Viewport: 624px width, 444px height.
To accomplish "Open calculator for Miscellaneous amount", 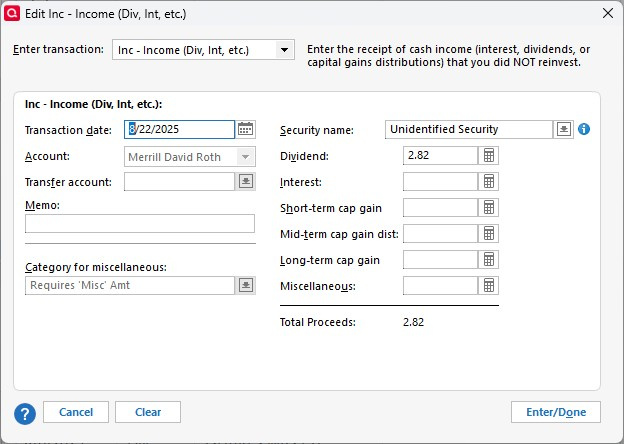I will (488, 286).
